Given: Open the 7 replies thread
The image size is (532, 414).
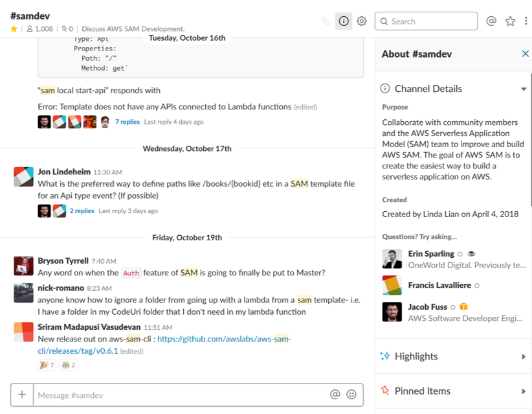Looking at the screenshot, I should pyautogui.click(x=127, y=122).
